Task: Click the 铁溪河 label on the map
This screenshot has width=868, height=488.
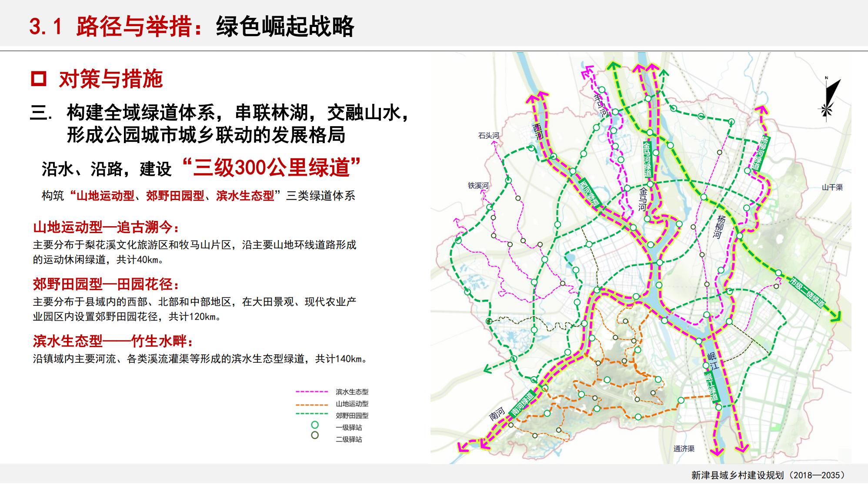Action: click(478, 186)
